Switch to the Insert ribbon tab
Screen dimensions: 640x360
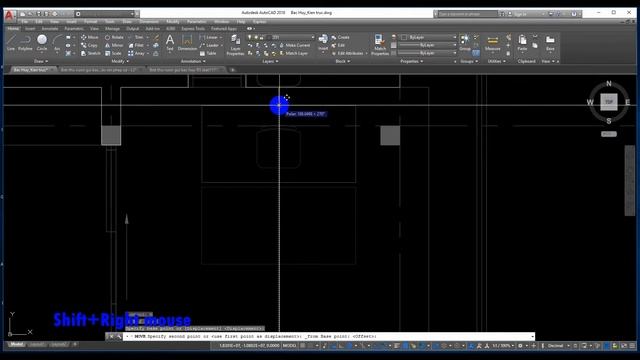coord(30,29)
